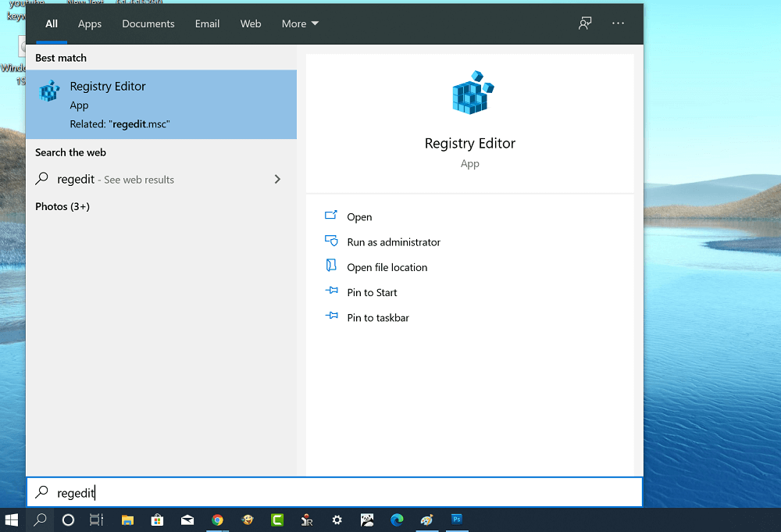The height and width of the screenshot is (532, 781).
Task: Launch Google Chrome from taskbar
Action: pos(217,520)
